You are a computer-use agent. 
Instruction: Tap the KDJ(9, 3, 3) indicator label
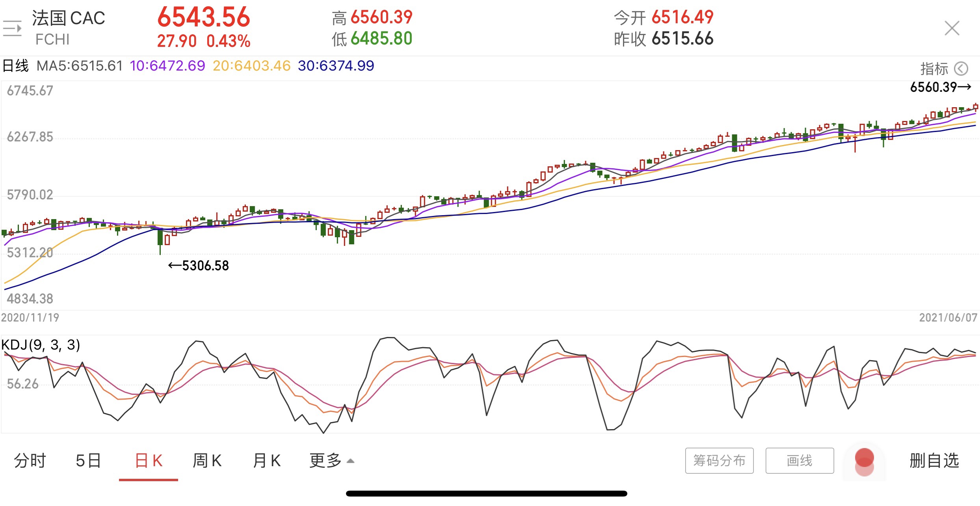tap(41, 345)
